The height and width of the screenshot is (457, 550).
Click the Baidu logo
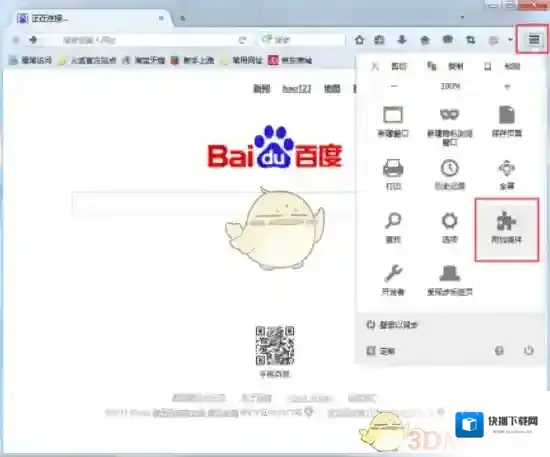(x=275, y=147)
